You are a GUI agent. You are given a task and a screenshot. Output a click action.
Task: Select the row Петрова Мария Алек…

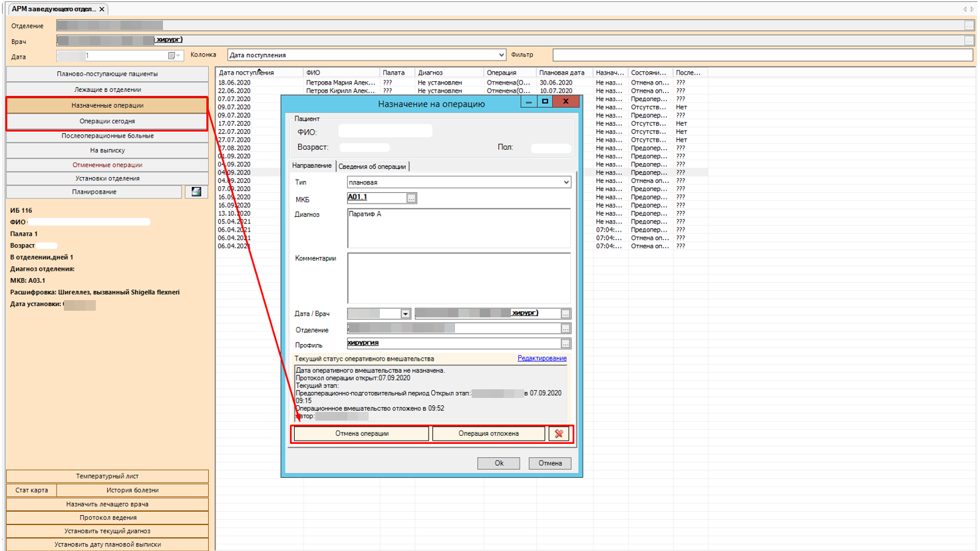tap(462, 83)
